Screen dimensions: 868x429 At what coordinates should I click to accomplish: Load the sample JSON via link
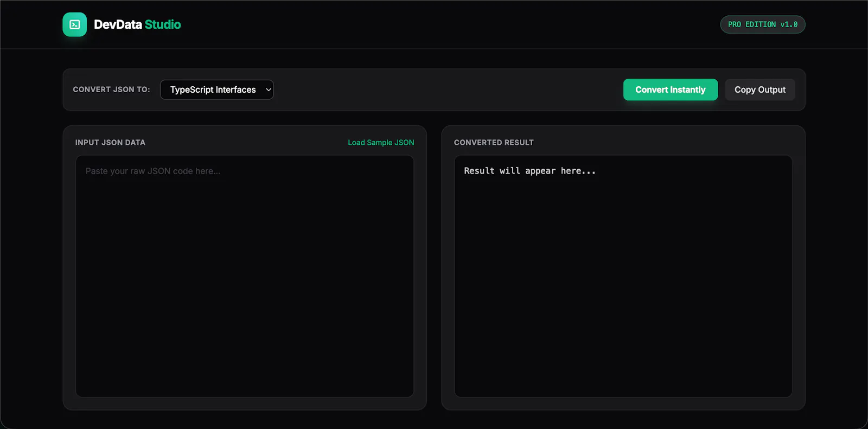coord(381,143)
